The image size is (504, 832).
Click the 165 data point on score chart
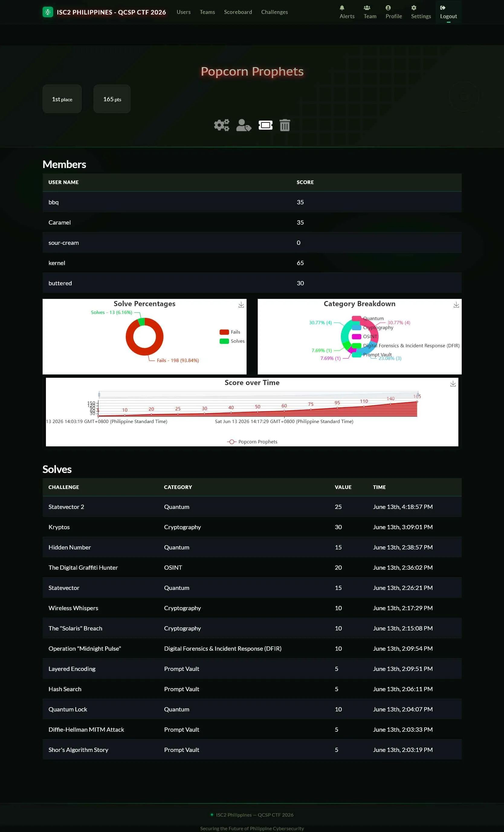click(417, 402)
